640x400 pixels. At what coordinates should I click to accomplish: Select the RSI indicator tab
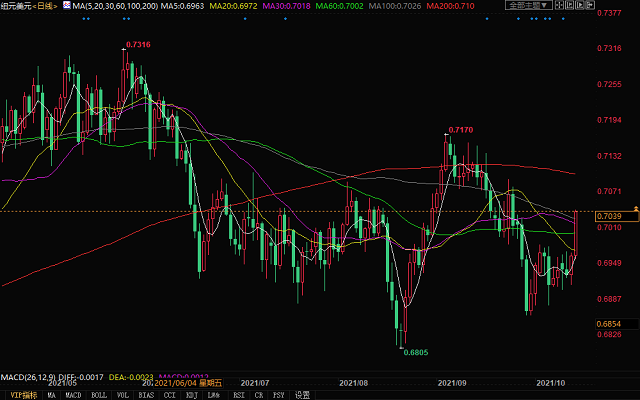(x=241, y=395)
